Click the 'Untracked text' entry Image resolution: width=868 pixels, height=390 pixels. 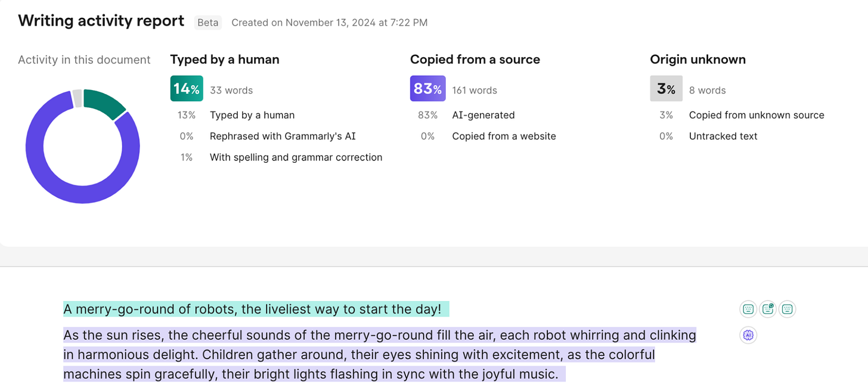tap(723, 136)
